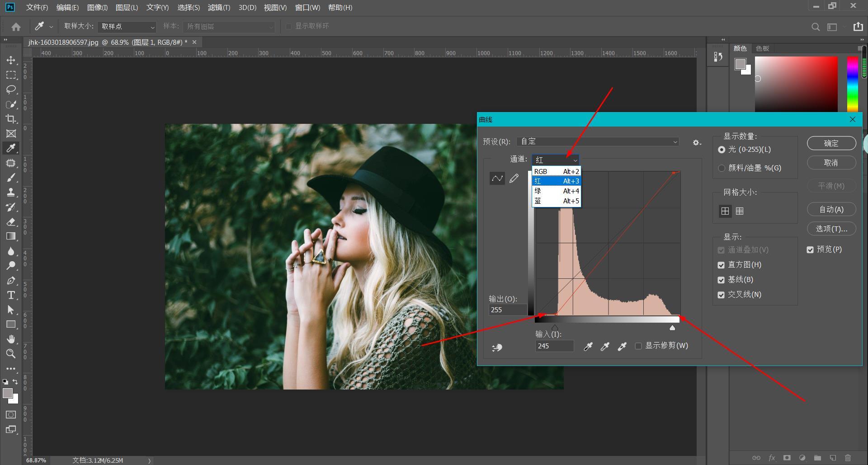
Task: Enable the 显示修剪(W) checkbox
Action: [x=638, y=346]
